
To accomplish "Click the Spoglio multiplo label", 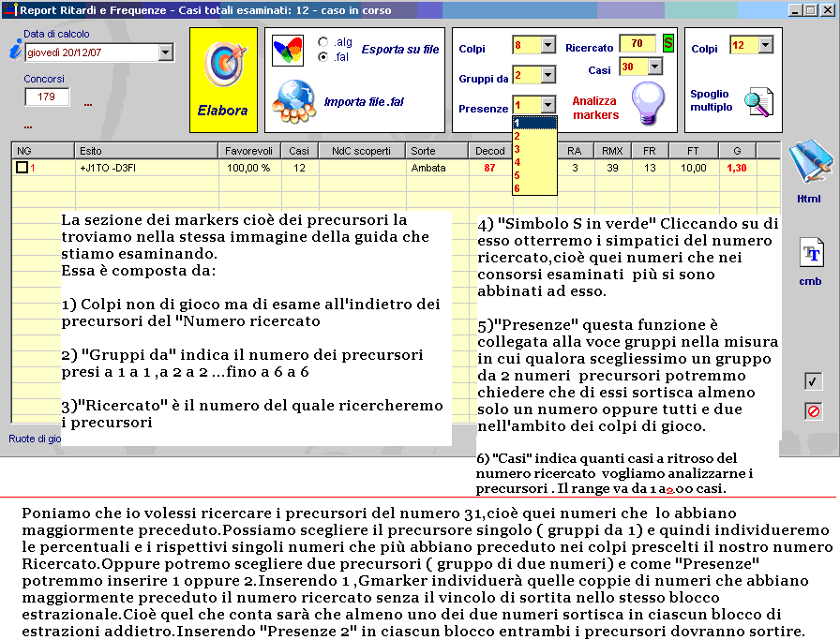I will pyautogui.click(x=711, y=100).
